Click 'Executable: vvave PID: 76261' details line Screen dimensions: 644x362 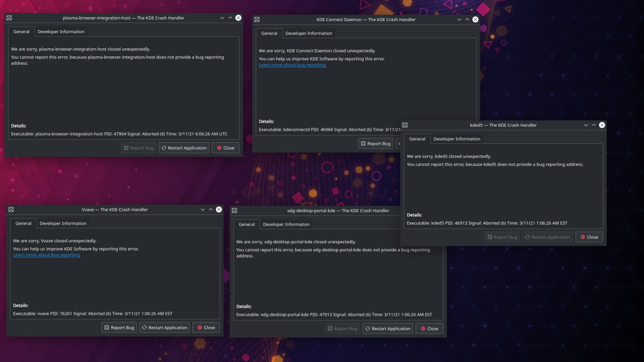click(x=93, y=313)
